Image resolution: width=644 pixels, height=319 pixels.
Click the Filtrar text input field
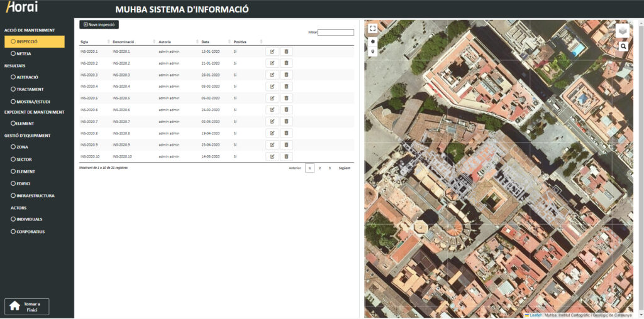[336, 32]
